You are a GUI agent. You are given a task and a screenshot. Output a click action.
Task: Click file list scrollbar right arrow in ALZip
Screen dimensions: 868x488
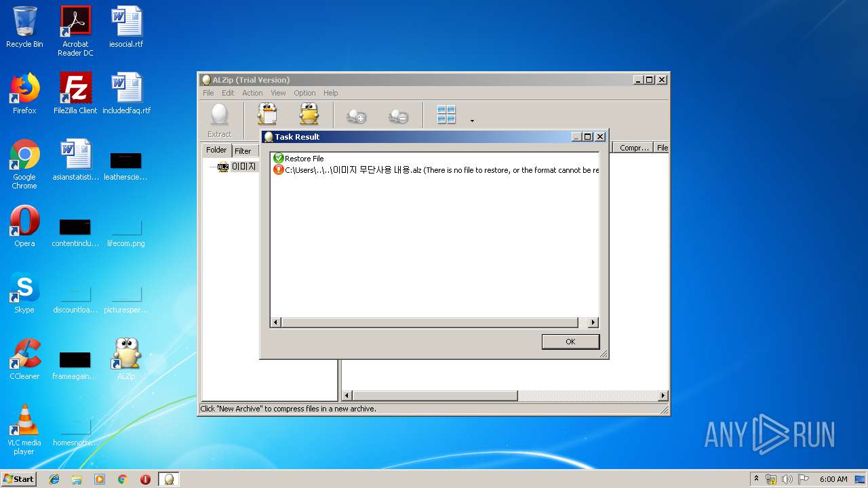tap(663, 395)
